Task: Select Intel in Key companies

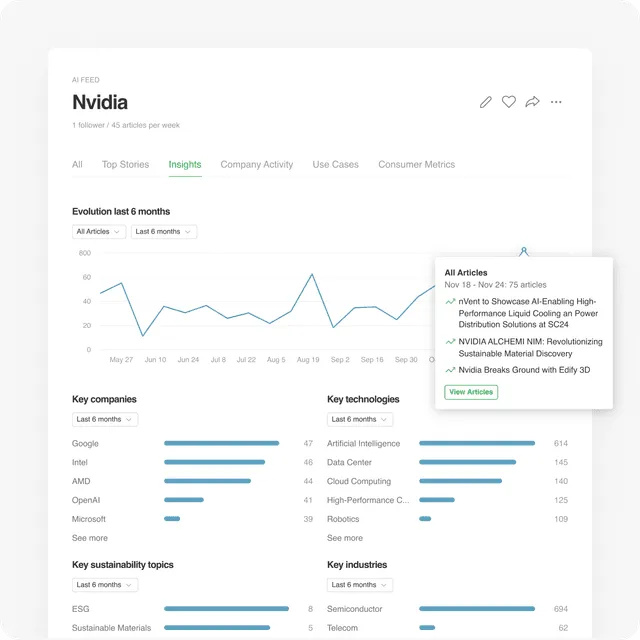Action: [x=80, y=462]
